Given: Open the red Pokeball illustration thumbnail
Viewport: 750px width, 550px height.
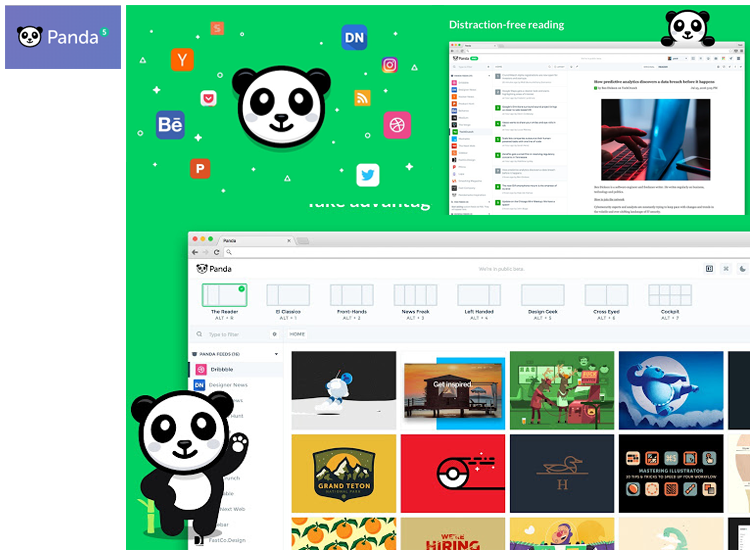Looking at the screenshot, I should pyautogui.click(x=453, y=473).
